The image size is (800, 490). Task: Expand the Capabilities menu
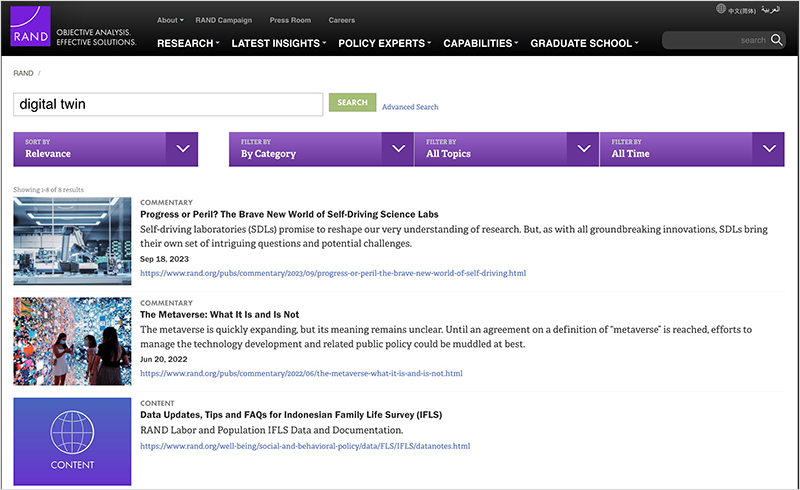[480, 43]
